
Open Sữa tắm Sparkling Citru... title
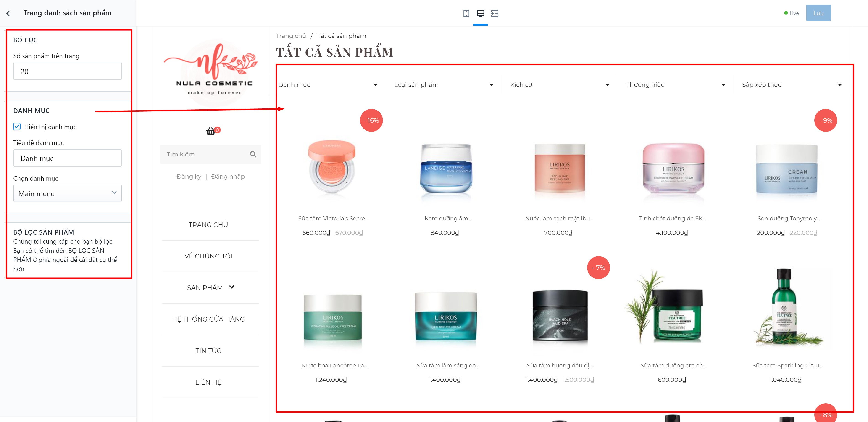(x=787, y=366)
